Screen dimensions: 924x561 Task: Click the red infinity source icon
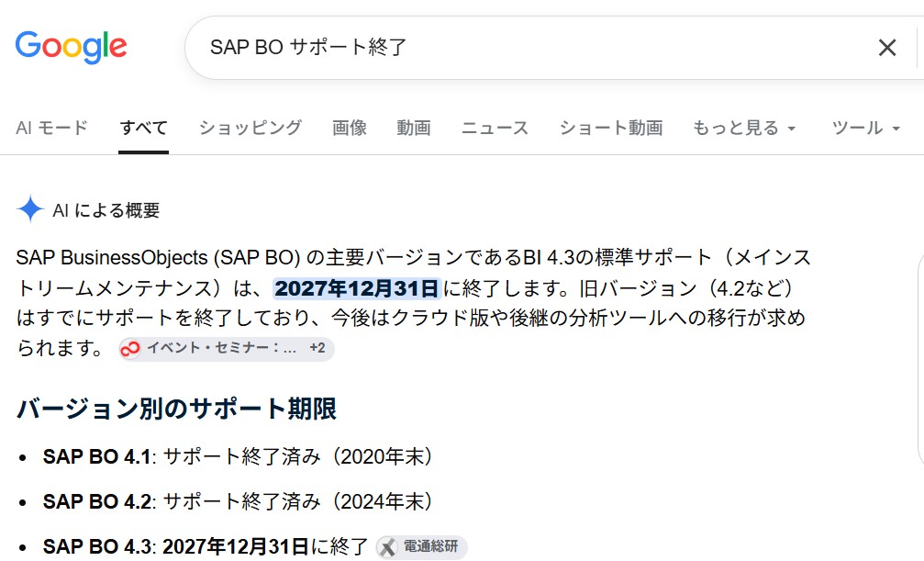pos(129,349)
